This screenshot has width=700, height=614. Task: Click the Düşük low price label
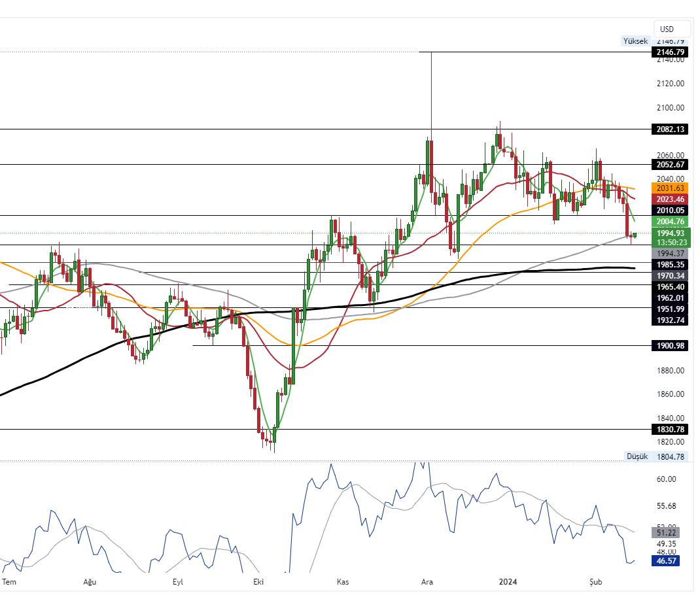637,456
